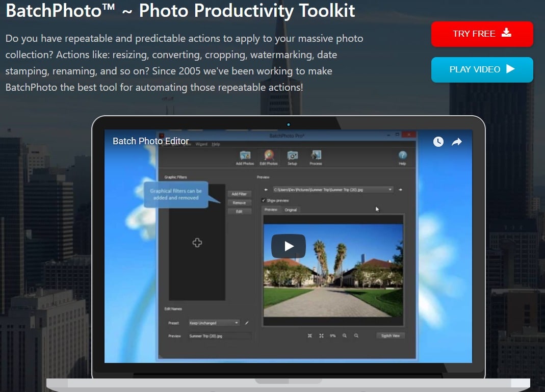Viewport: 545px width, 392px height.
Task: Click the Edit filter button
Action: coord(239,211)
